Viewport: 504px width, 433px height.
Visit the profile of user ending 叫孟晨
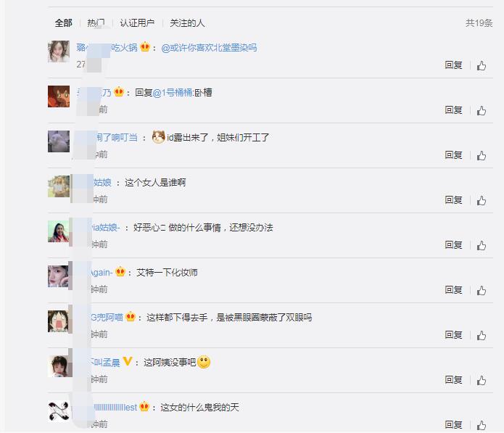pos(104,363)
